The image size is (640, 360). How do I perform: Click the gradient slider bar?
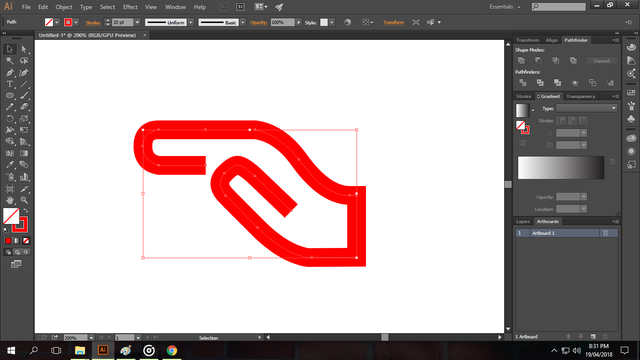[x=561, y=167]
